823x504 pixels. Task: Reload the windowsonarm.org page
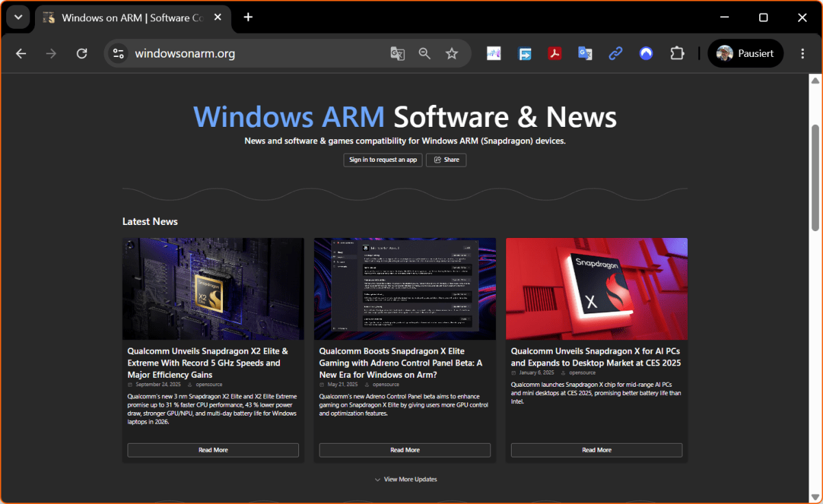tap(82, 53)
